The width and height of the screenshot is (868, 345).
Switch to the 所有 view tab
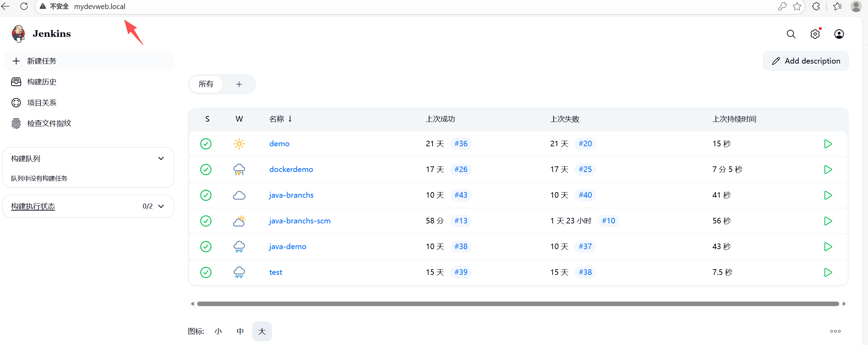pyautogui.click(x=206, y=84)
